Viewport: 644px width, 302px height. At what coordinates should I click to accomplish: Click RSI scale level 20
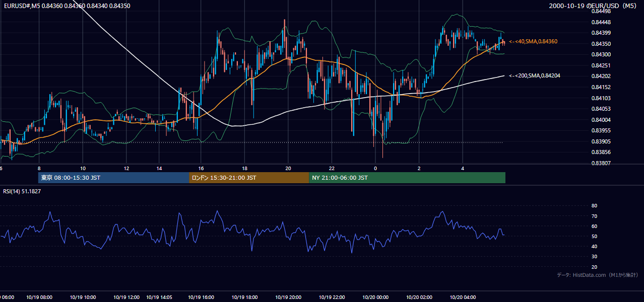point(594,267)
